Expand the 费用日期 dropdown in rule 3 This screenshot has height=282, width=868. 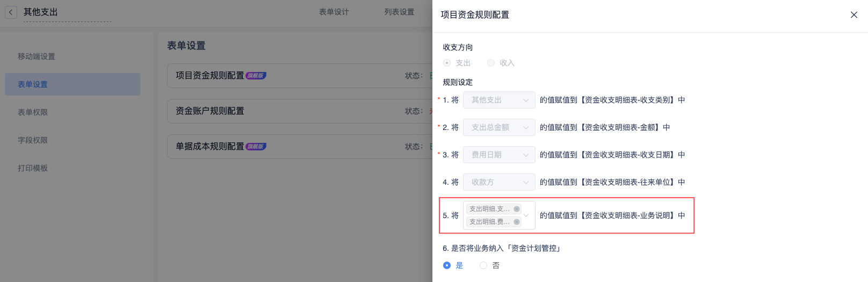coord(499,155)
